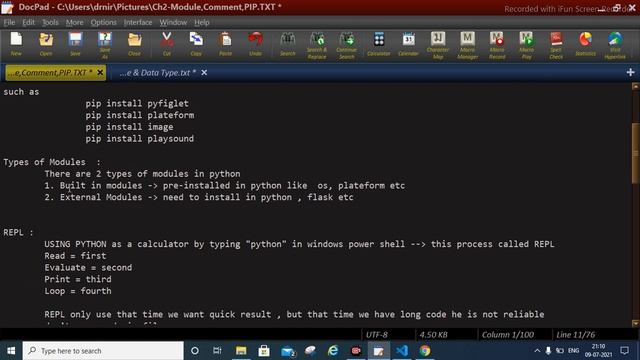Viewport: 640px width, 360px height.
Task: Choose the Save As toolbar icon
Action: click(104, 45)
